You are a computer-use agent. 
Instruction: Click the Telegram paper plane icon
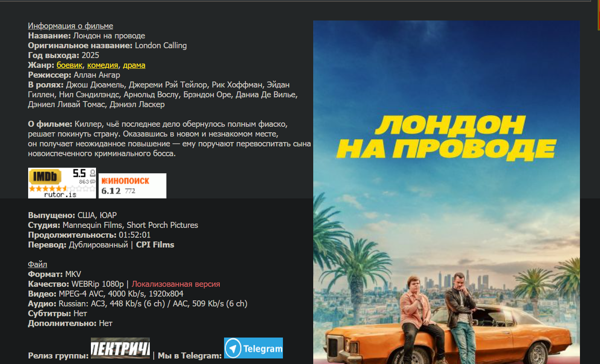[233, 348]
